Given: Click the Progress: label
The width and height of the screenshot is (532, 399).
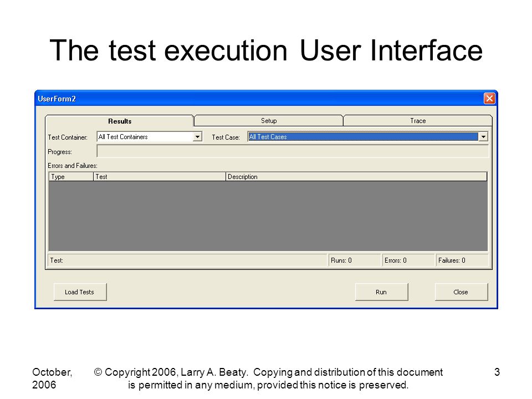Looking at the screenshot, I should tap(60, 152).
